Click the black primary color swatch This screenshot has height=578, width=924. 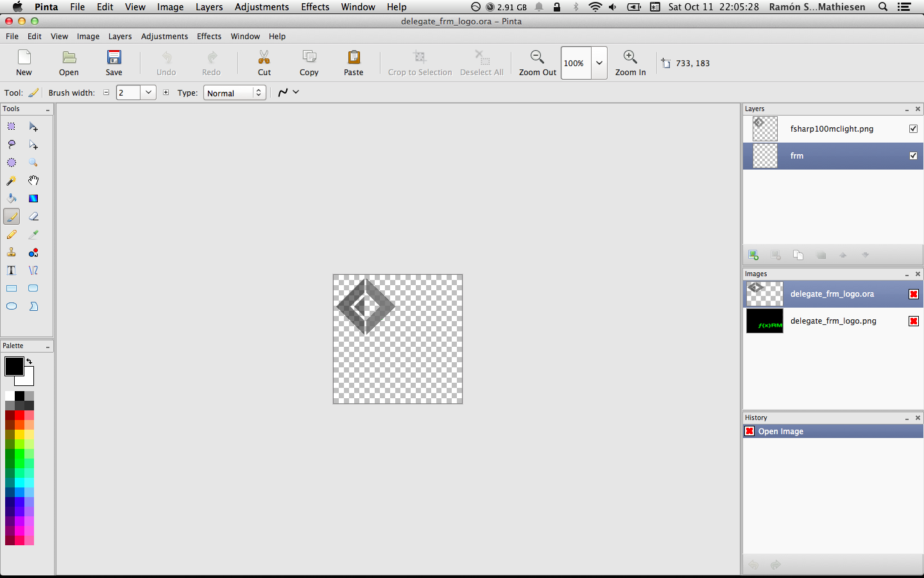[13, 365]
